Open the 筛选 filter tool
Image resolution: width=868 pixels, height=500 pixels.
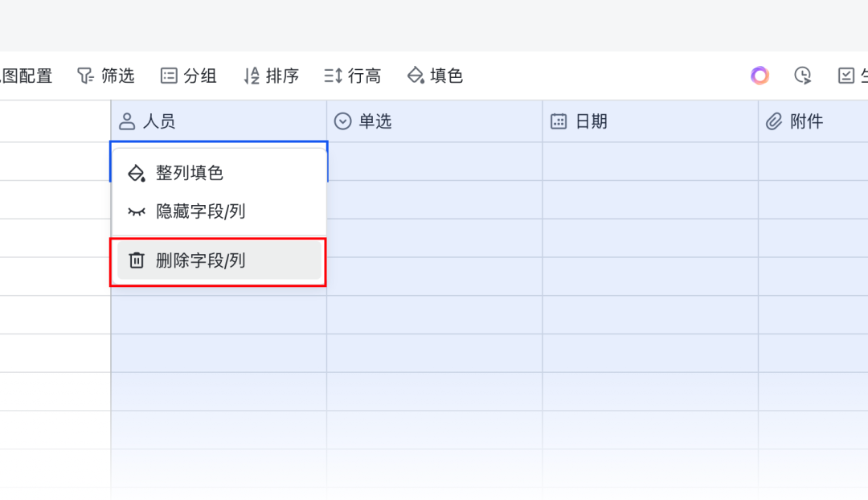coord(104,75)
